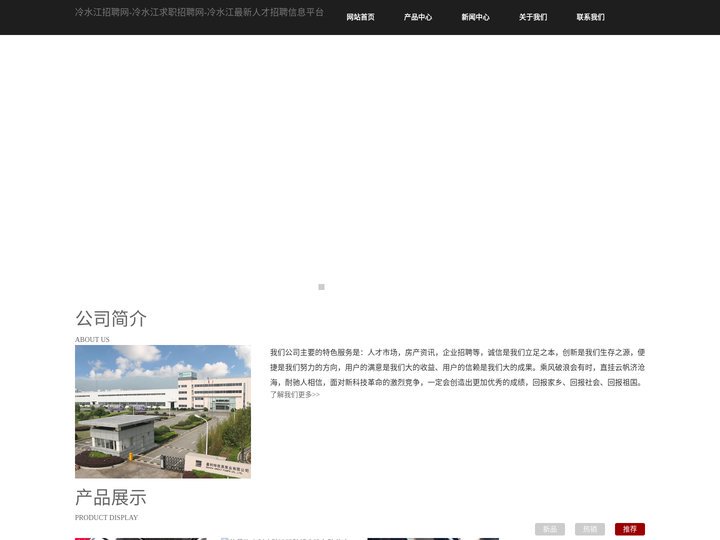This screenshot has height=540, width=720.
Task: Click the banner slider indicator dot
Action: coord(321,287)
